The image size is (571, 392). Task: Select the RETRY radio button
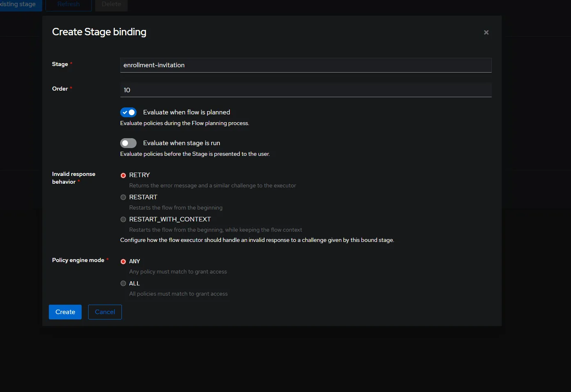point(123,175)
